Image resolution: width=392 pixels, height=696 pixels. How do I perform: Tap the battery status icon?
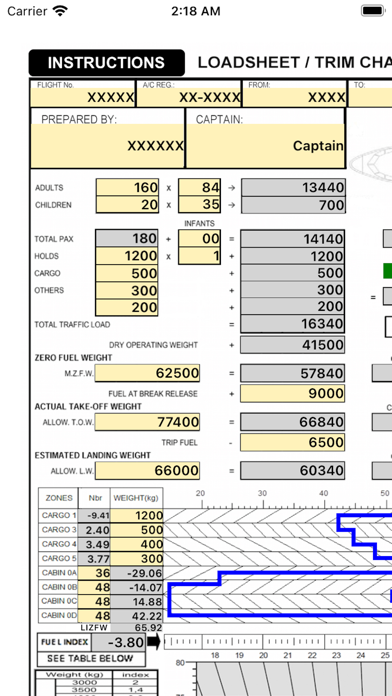click(x=373, y=11)
